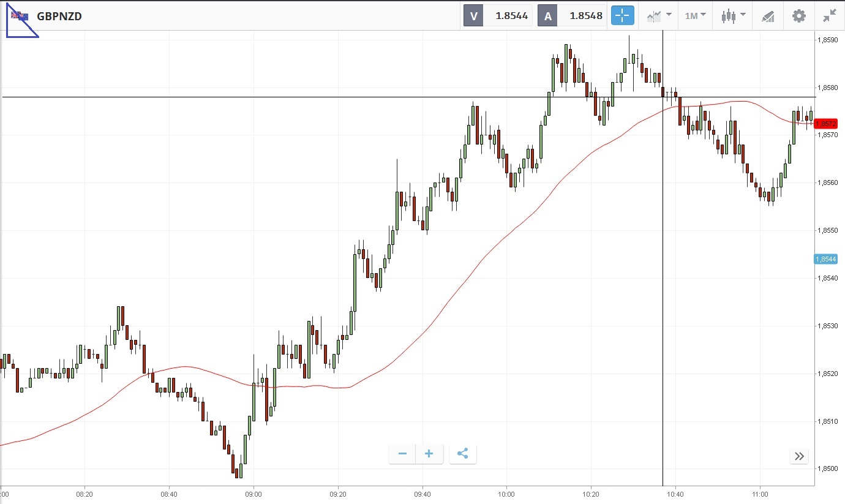Zoom out the chart with minus button
The height and width of the screenshot is (504, 845).
(x=402, y=454)
